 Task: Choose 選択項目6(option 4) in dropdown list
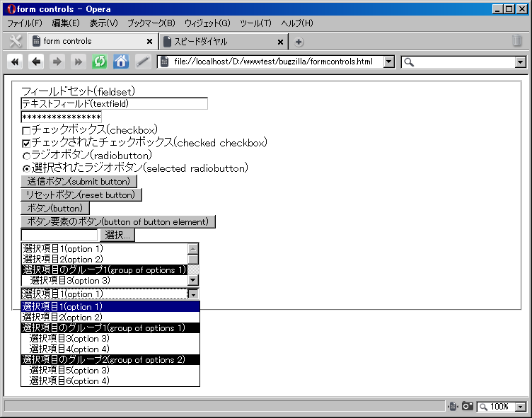coord(110,381)
